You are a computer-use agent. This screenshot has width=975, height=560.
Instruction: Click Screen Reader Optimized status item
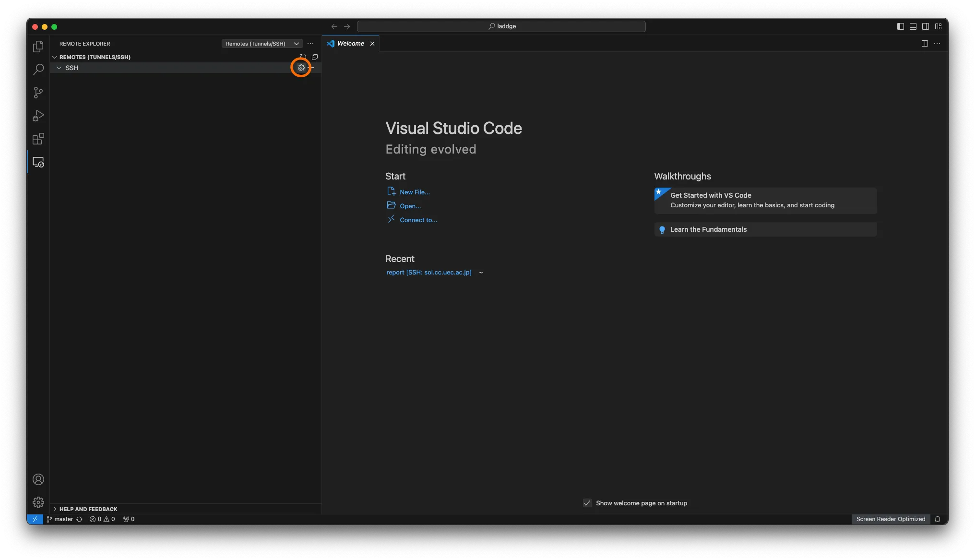[x=891, y=519]
